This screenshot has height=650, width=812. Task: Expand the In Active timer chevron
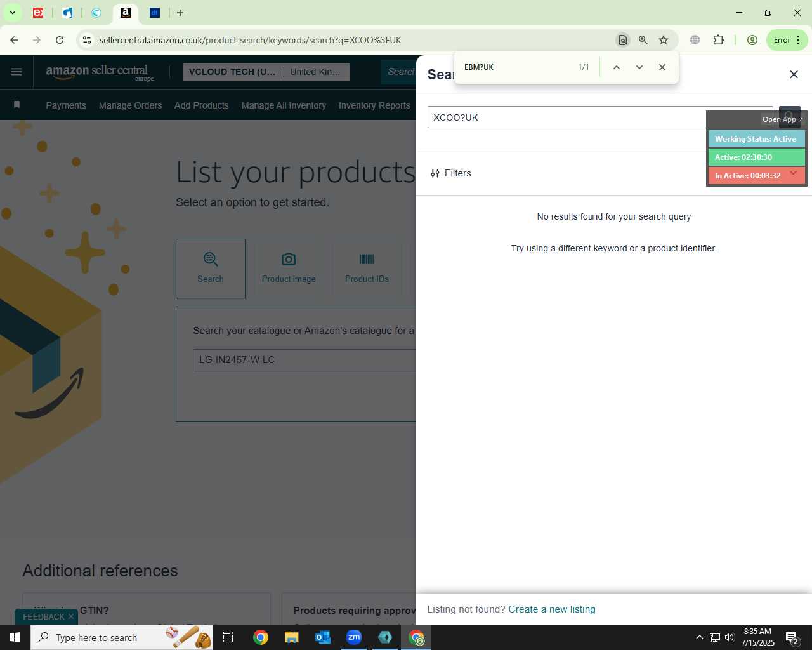793,173
